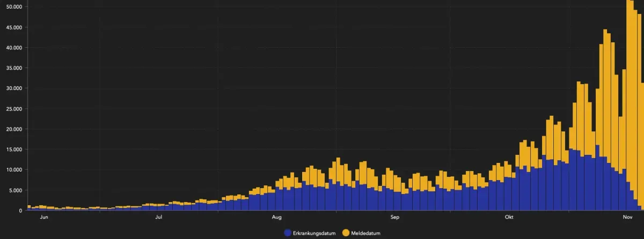Click the yellow Meldedatum legend circle
644x239 pixels.
345,233
